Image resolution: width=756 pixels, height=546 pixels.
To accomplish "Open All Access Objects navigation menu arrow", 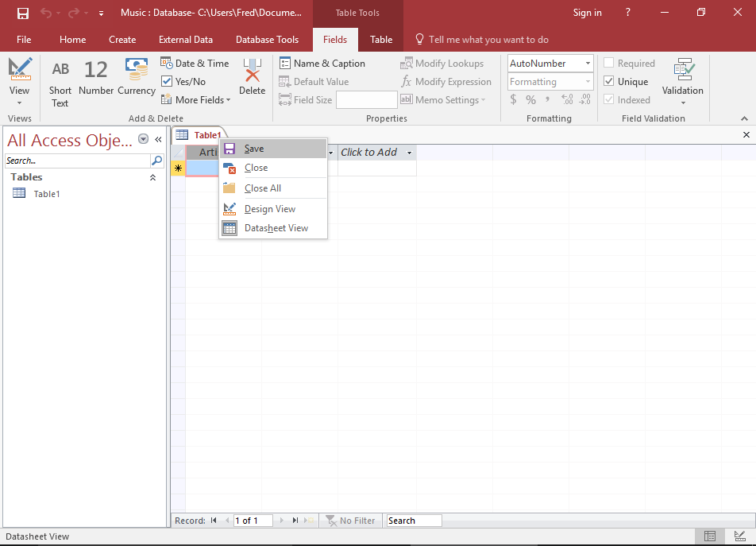I will 143,139.
